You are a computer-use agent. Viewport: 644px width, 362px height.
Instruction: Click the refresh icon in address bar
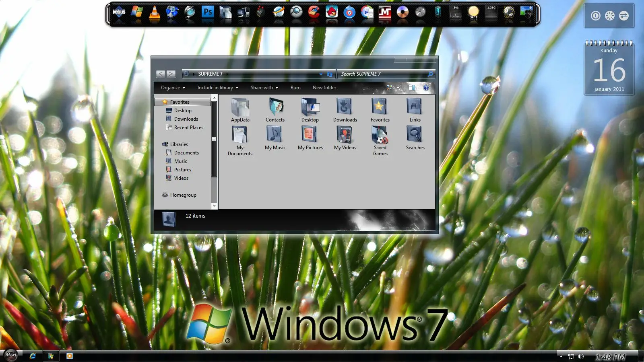[x=330, y=74]
